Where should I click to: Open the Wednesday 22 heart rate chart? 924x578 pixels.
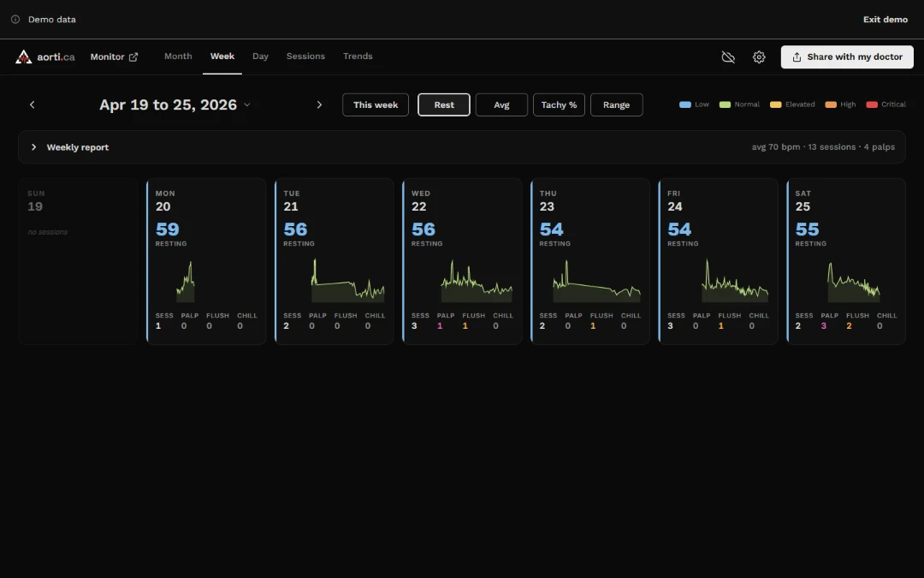pos(477,282)
